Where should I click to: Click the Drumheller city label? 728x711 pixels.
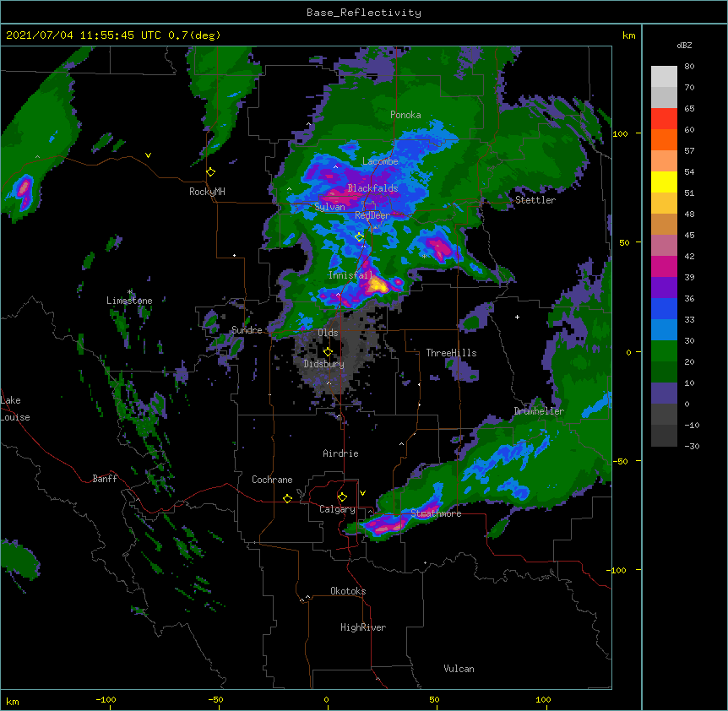tap(539, 411)
